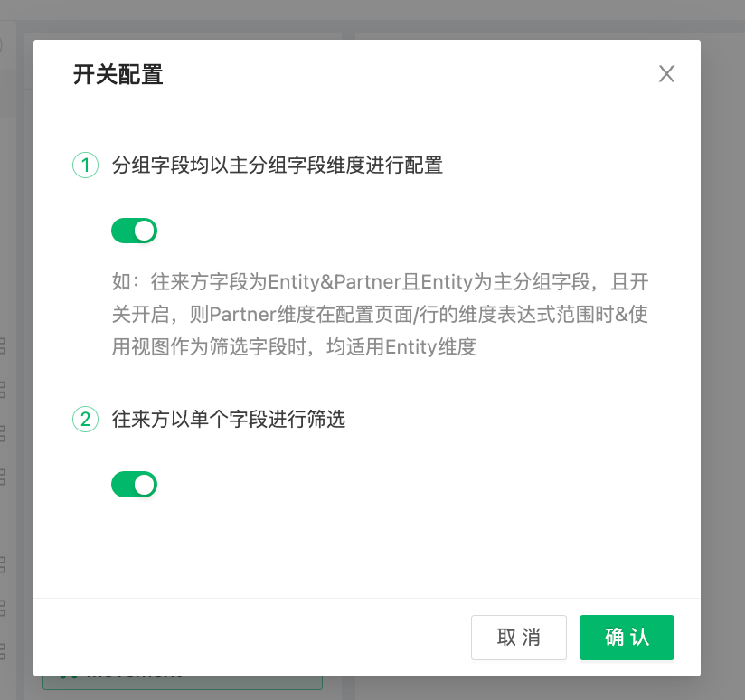The image size is (745, 700).
Task: Click the green circled number 2 step icon
Action: [86, 419]
